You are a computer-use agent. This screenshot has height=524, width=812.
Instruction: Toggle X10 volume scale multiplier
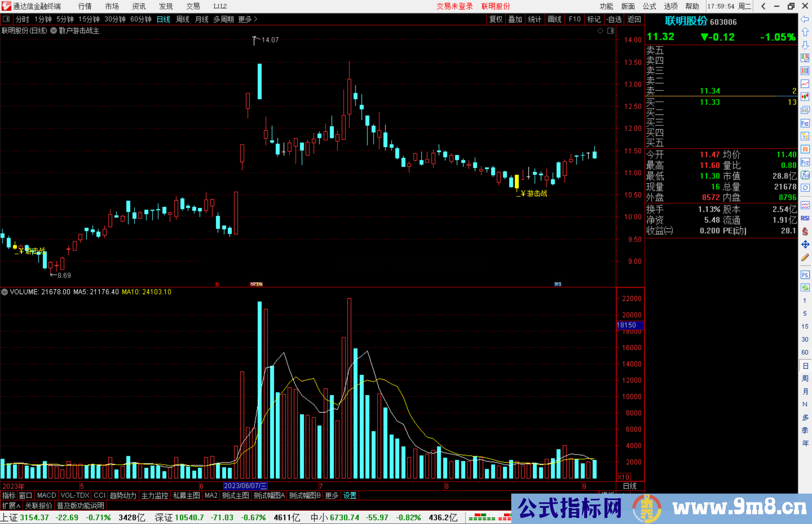(x=623, y=477)
